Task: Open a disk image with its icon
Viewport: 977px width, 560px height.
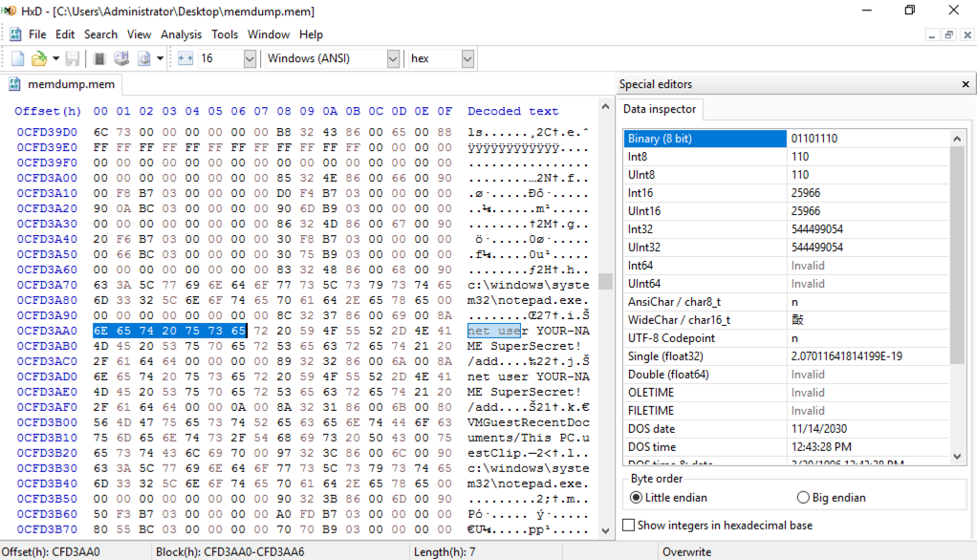Action: click(144, 58)
